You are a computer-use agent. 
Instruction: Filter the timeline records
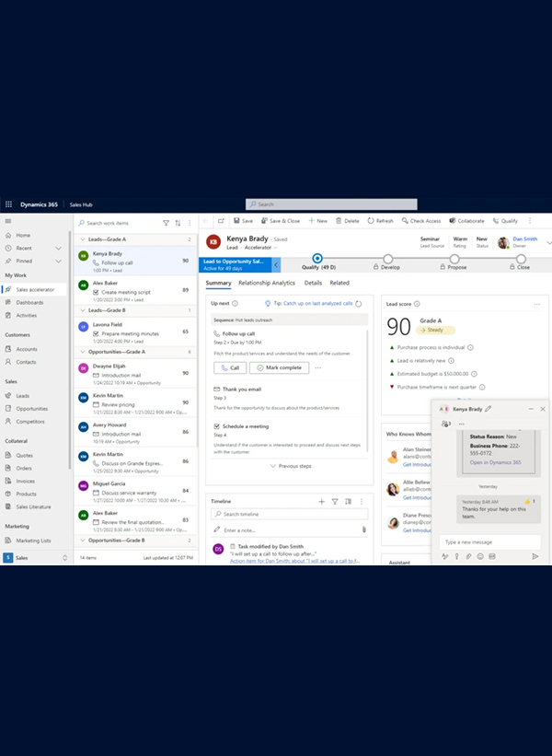pyautogui.click(x=335, y=502)
